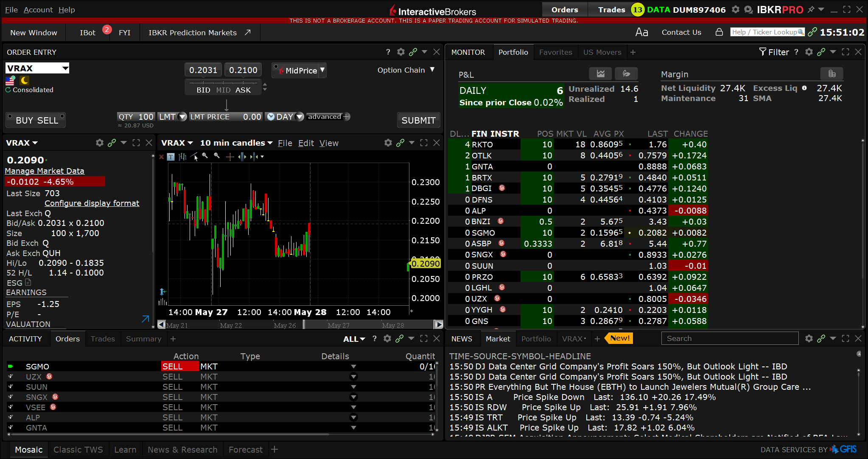Click the Contact Us button
868x459 pixels.
click(x=681, y=32)
